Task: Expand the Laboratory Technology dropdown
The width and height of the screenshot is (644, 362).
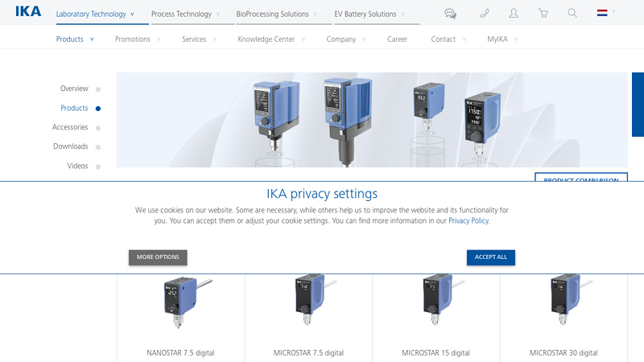Action: [x=96, y=14]
